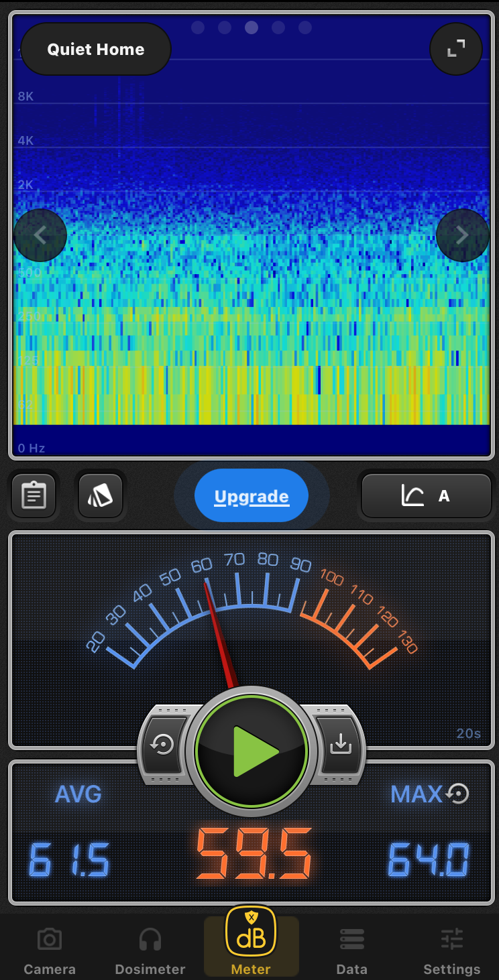Tap the clipboard notes icon
Viewport: 499px width, 980px height.
pos(34,496)
